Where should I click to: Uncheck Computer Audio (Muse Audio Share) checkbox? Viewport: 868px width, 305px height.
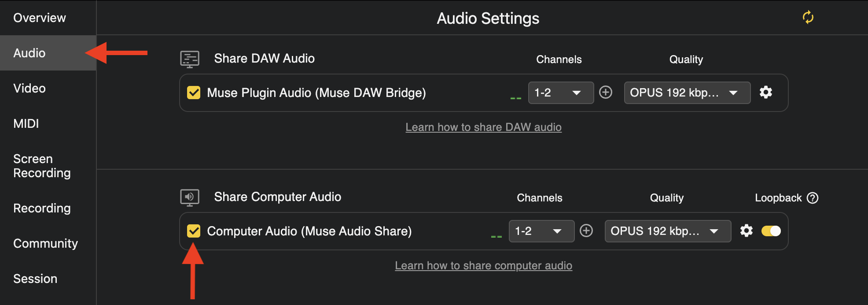tap(194, 231)
